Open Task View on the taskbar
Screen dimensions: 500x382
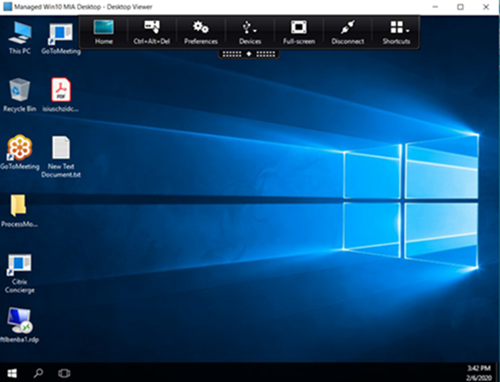click(64, 373)
